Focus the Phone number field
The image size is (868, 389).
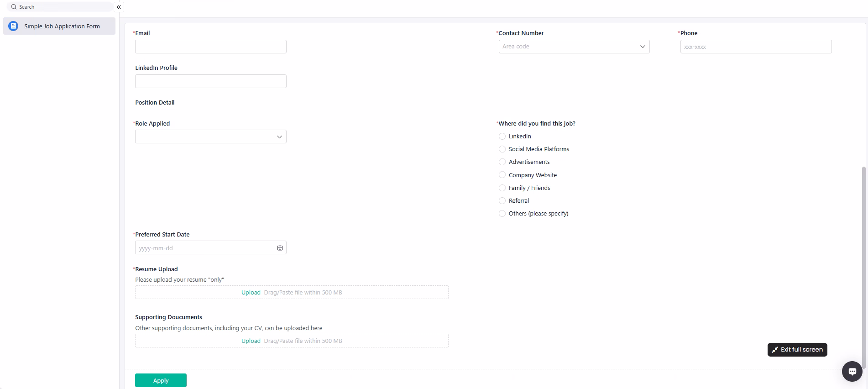(755, 47)
